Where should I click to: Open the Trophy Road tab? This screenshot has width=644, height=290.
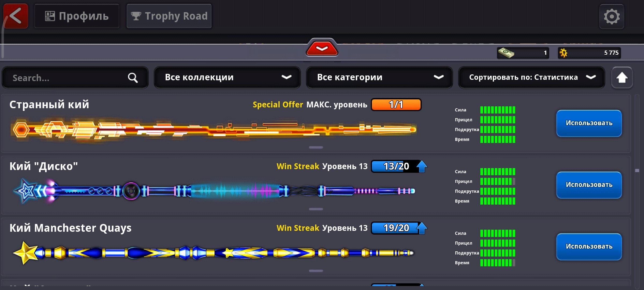pyautogui.click(x=169, y=16)
